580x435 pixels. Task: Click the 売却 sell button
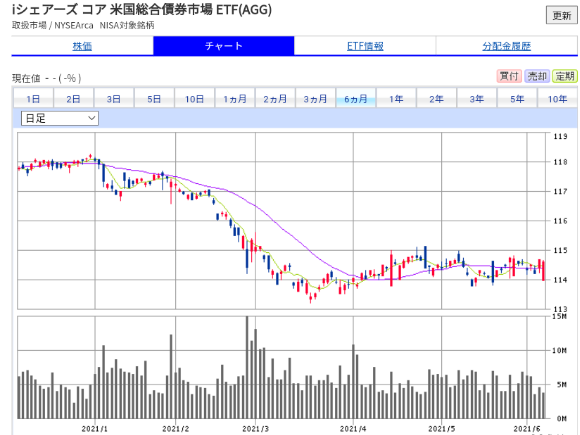pos(537,76)
